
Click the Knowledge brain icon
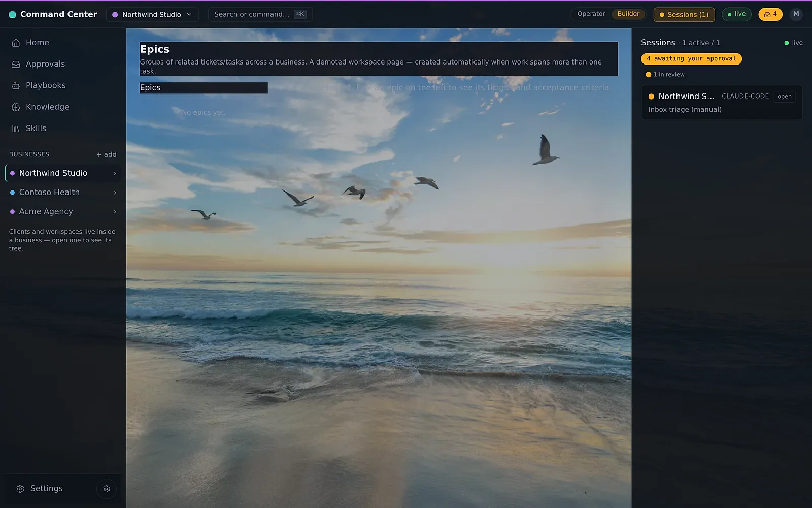tap(16, 107)
